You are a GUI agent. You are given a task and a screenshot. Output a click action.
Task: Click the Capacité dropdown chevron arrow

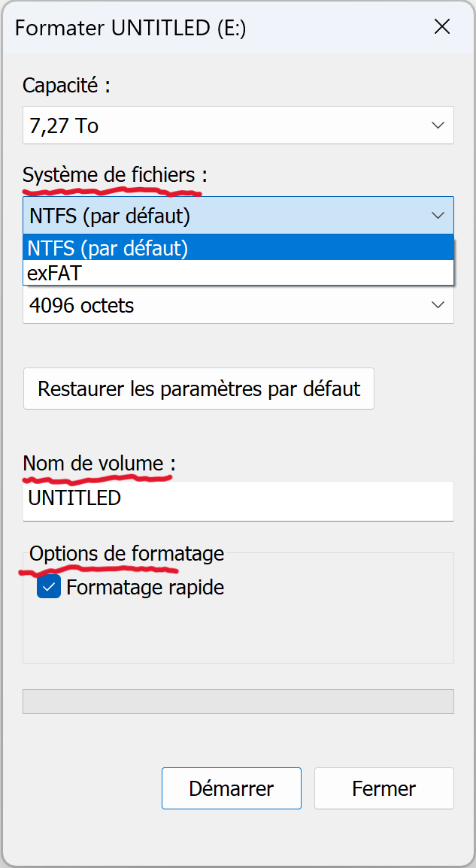point(438,126)
